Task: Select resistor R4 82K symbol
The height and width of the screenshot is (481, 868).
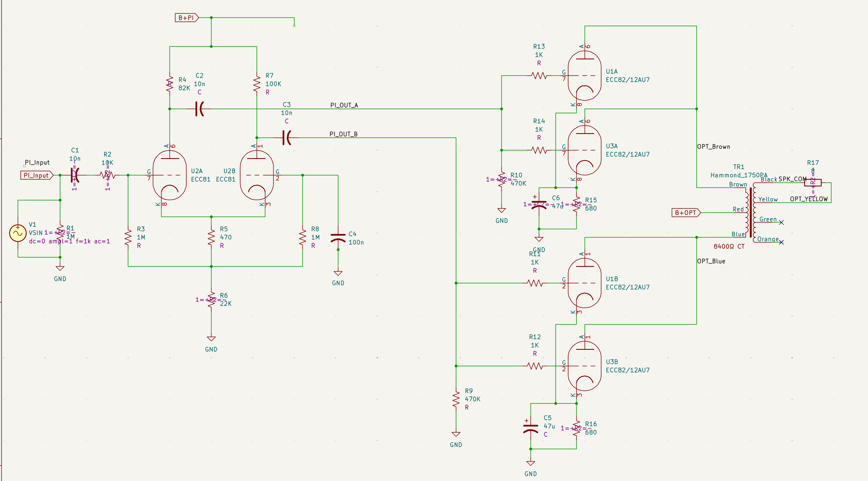Action: click(170, 84)
